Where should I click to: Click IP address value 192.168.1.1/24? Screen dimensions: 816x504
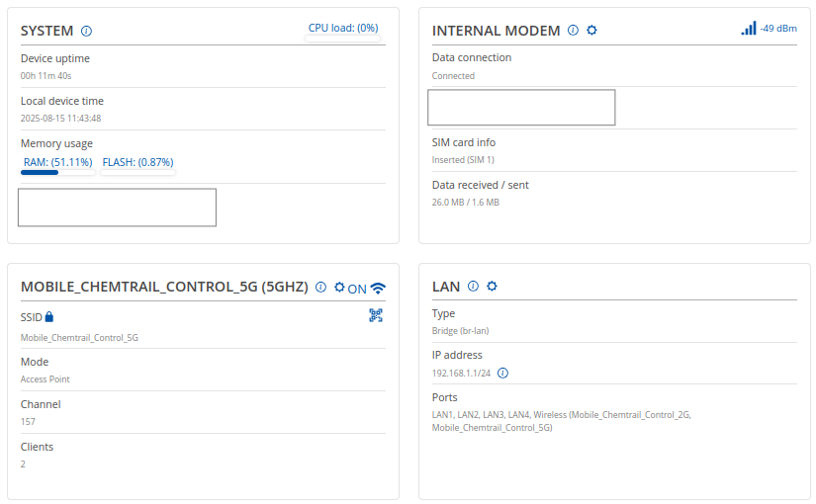coord(461,374)
